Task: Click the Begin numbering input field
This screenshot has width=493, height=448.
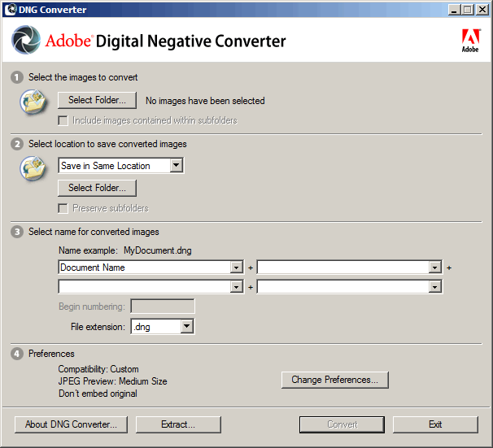Action: click(x=163, y=307)
